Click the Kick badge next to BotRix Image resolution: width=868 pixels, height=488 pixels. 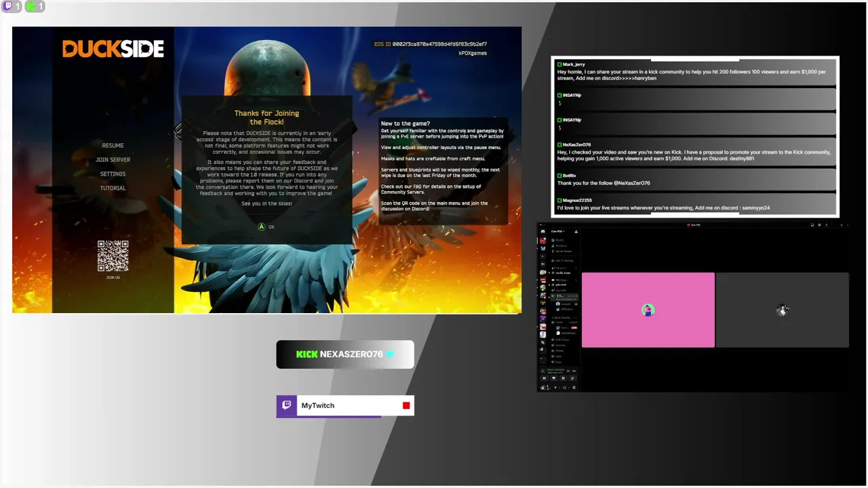point(559,176)
